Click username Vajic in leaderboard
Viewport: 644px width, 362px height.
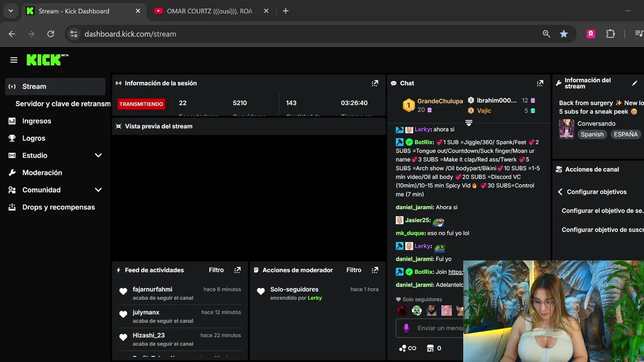click(x=484, y=111)
